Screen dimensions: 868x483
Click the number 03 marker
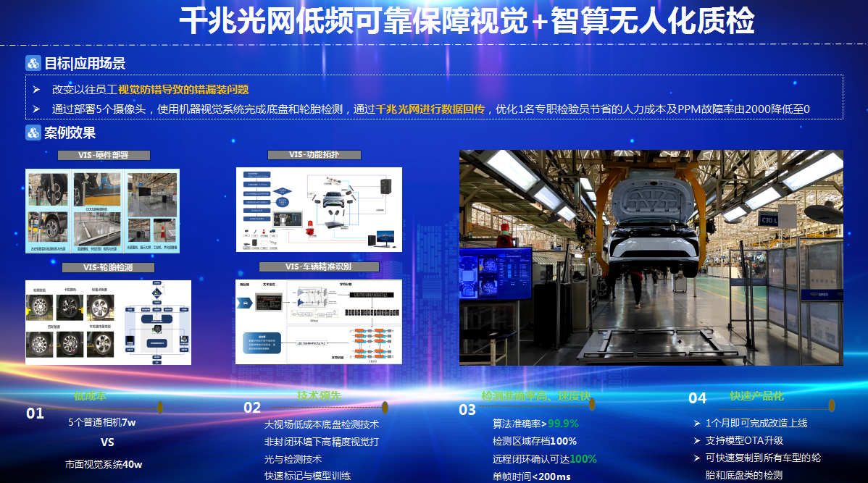pos(467,410)
